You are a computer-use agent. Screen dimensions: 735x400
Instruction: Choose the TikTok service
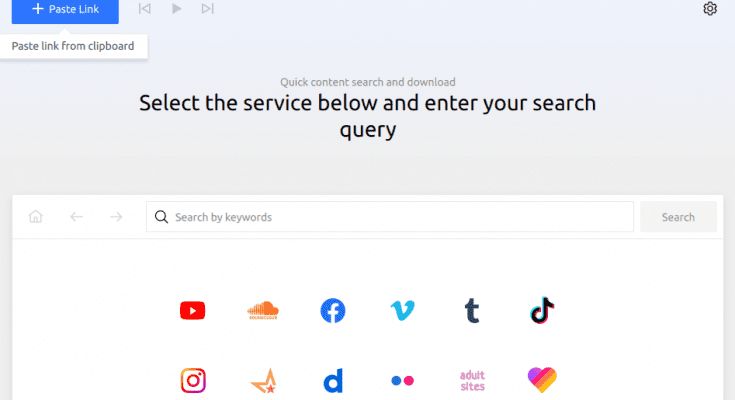[x=542, y=311]
